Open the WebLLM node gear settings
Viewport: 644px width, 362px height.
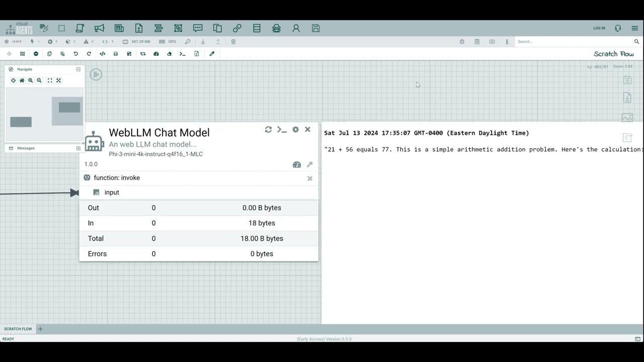pos(295,130)
